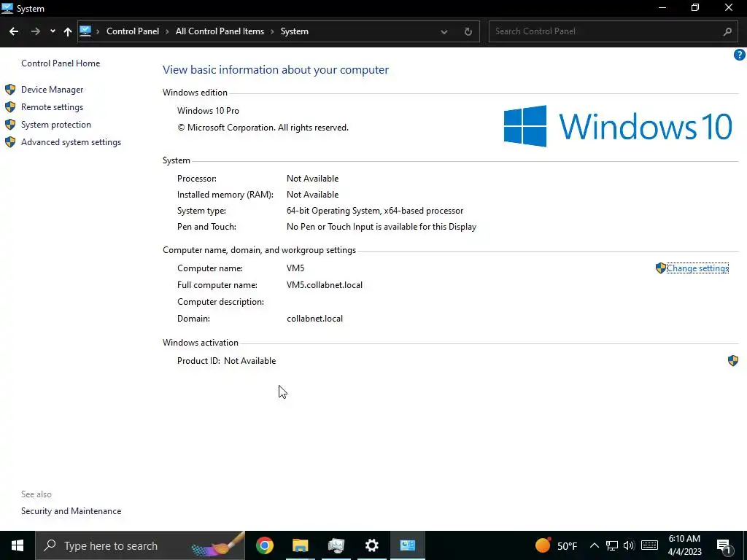Image resolution: width=747 pixels, height=560 pixels.
Task: Click the search magnifier icon
Action: click(727, 31)
